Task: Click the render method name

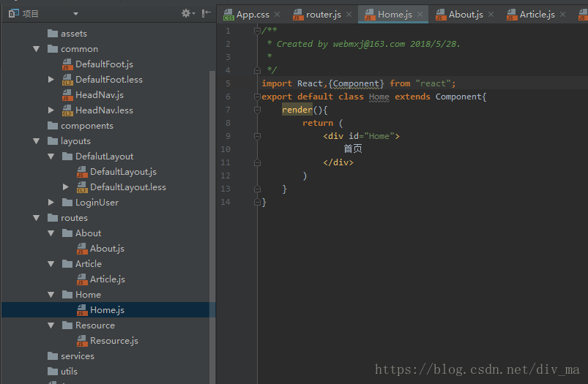Action: click(x=297, y=110)
